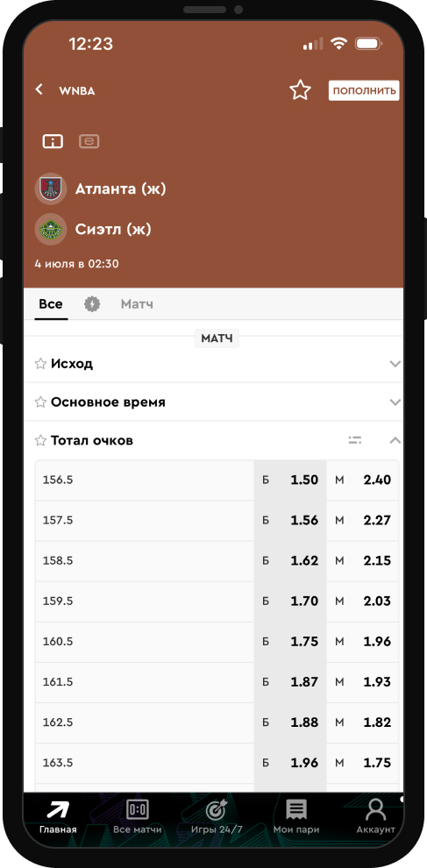Bet over 161.5 at 1.87
Screen dimensions: 427x868
click(290, 682)
